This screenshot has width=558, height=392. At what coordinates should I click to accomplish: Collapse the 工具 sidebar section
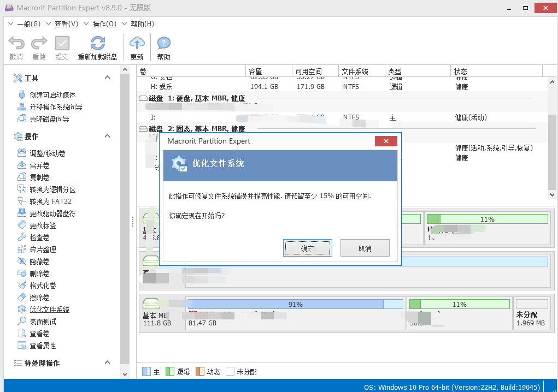click(107, 78)
